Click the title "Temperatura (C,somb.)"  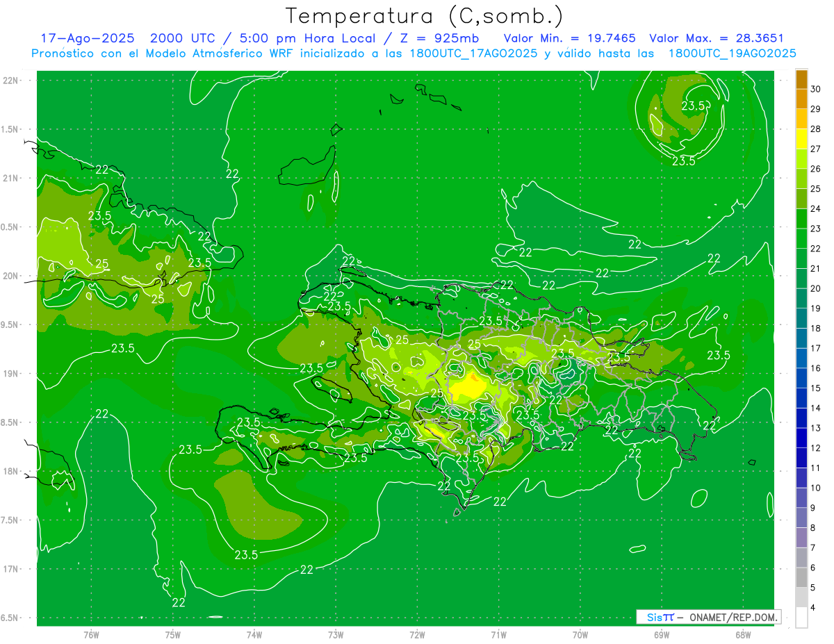[425, 16]
